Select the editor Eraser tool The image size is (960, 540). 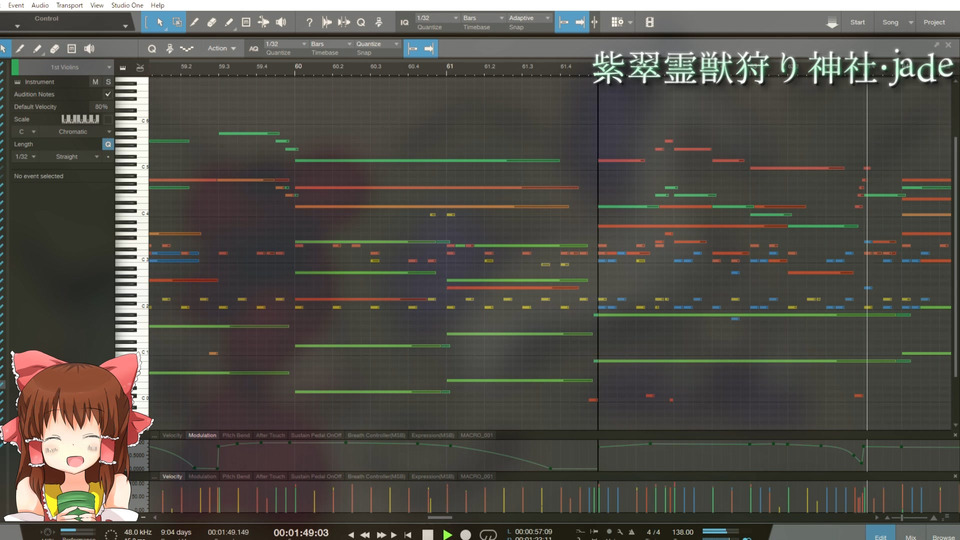tap(54, 48)
